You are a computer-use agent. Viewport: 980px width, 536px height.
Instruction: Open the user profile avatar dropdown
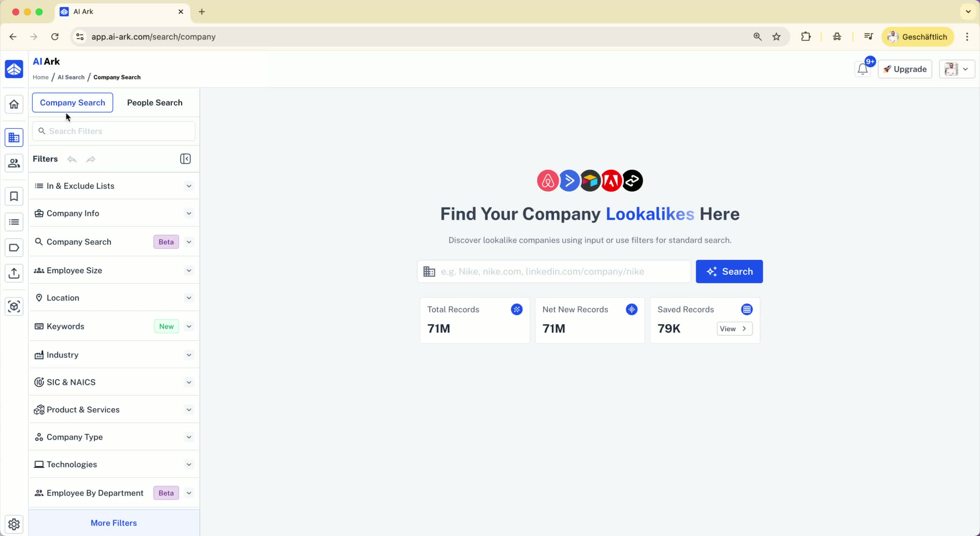coord(957,69)
